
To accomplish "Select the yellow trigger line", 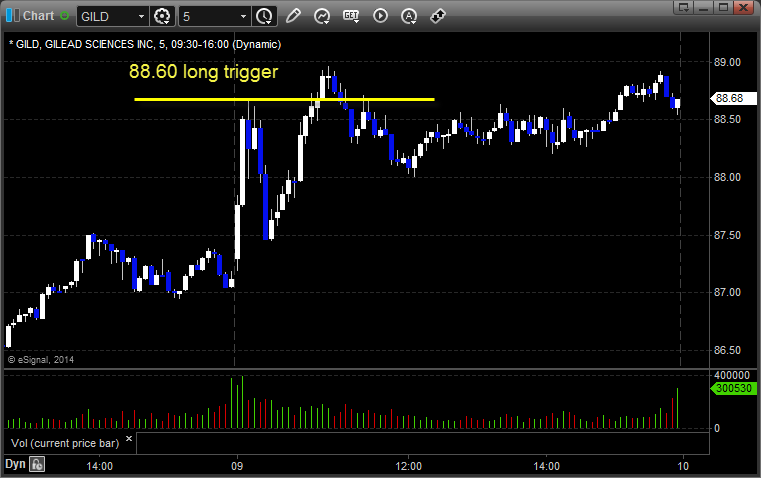I will coord(284,99).
